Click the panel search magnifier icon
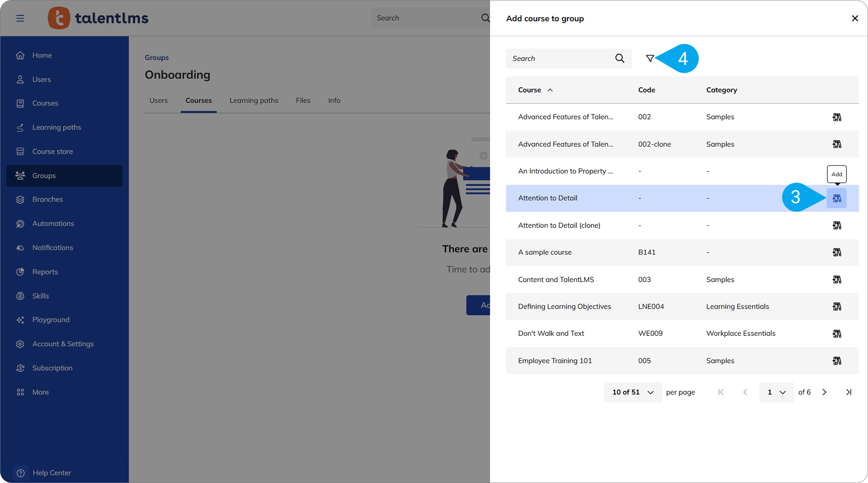Viewport: 868px width, 483px height. tap(620, 58)
